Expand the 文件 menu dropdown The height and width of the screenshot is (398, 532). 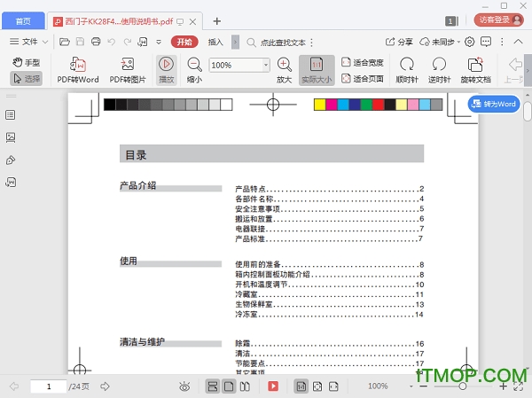[29, 42]
